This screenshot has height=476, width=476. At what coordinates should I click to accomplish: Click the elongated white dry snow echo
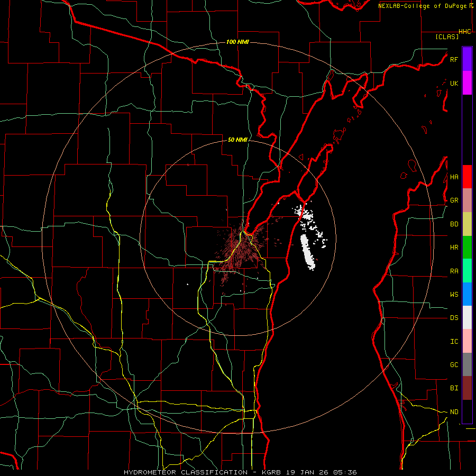308,252
